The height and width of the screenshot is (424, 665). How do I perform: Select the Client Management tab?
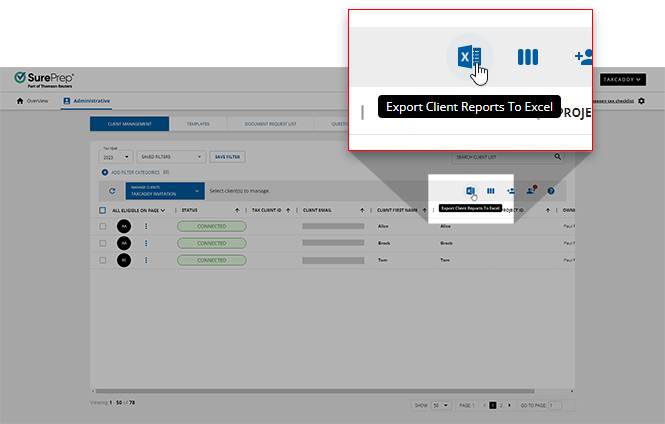pyautogui.click(x=129, y=124)
